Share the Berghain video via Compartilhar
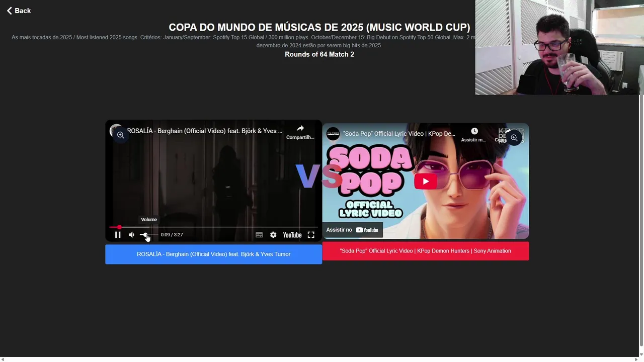The height and width of the screenshot is (362, 644). pyautogui.click(x=300, y=132)
